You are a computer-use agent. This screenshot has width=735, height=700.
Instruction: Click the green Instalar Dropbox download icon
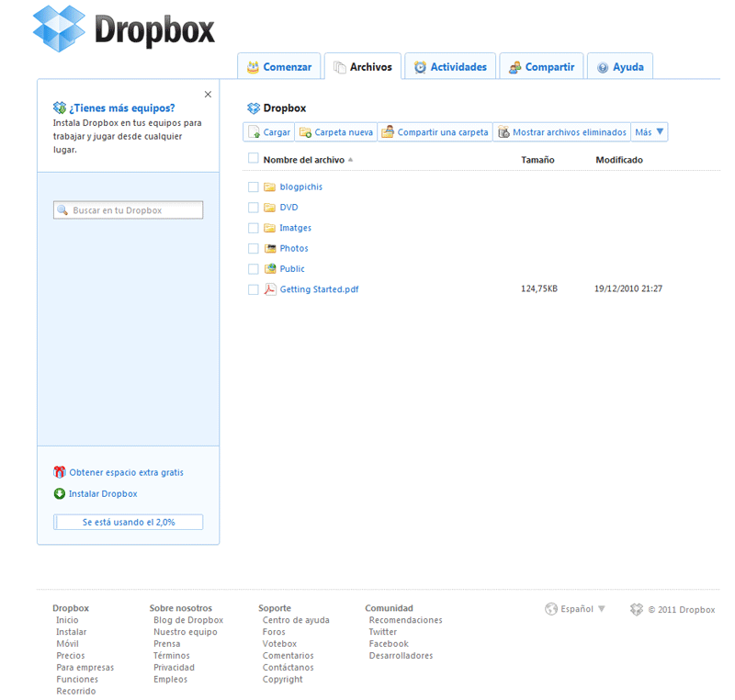click(60, 494)
